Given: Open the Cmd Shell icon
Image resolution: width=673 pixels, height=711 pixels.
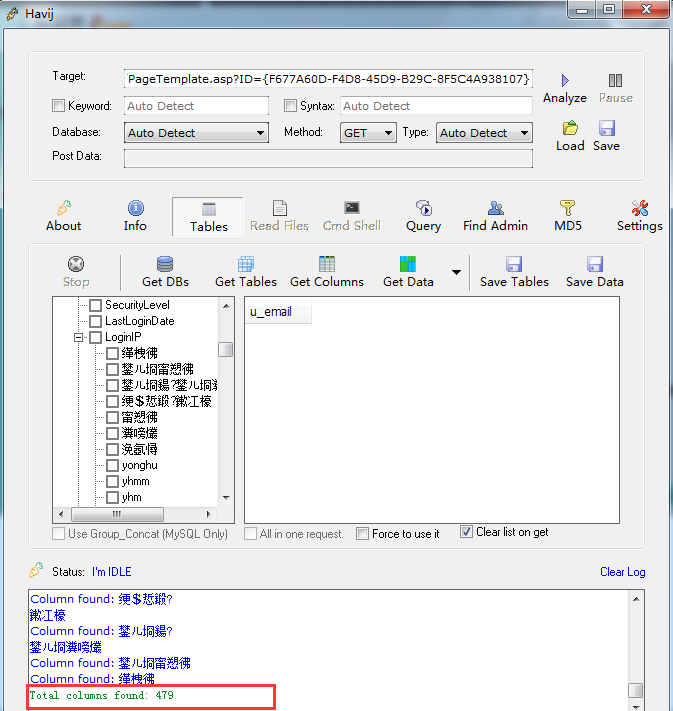Looking at the screenshot, I should click(351, 208).
